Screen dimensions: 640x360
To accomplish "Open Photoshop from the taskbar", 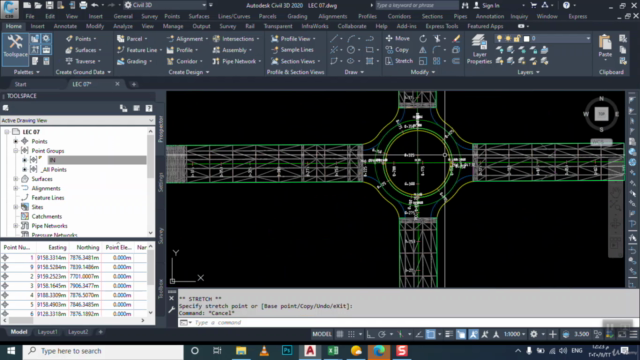I will pyautogui.click(x=287, y=351).
